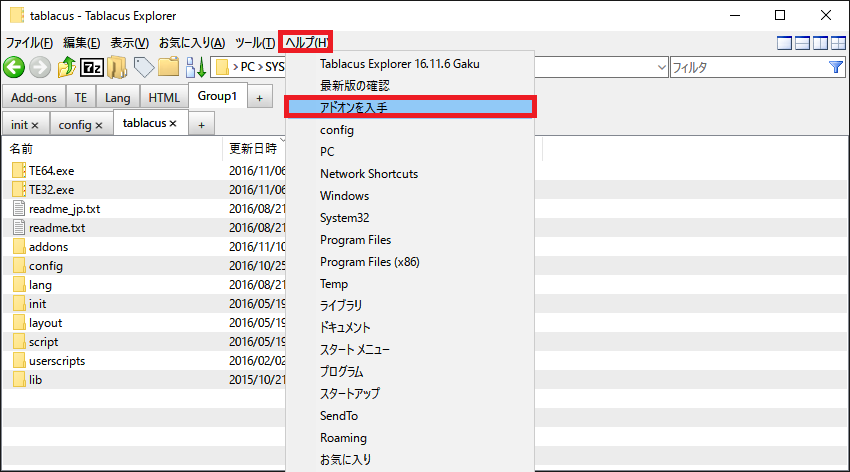
Task: Select ライブラリ menu entry
Action: [x=410, y=306]
